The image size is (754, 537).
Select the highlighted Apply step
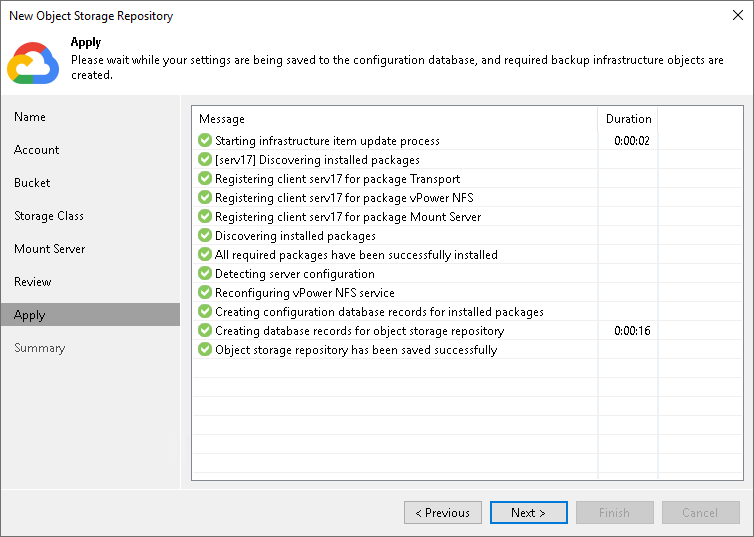(x=90, y=315)
